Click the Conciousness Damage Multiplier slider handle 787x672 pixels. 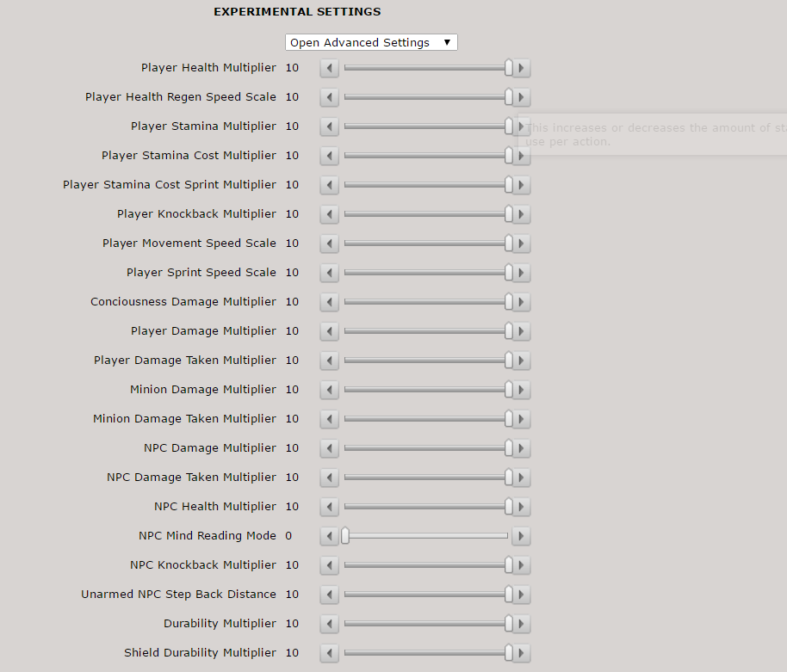click(509, 302)
